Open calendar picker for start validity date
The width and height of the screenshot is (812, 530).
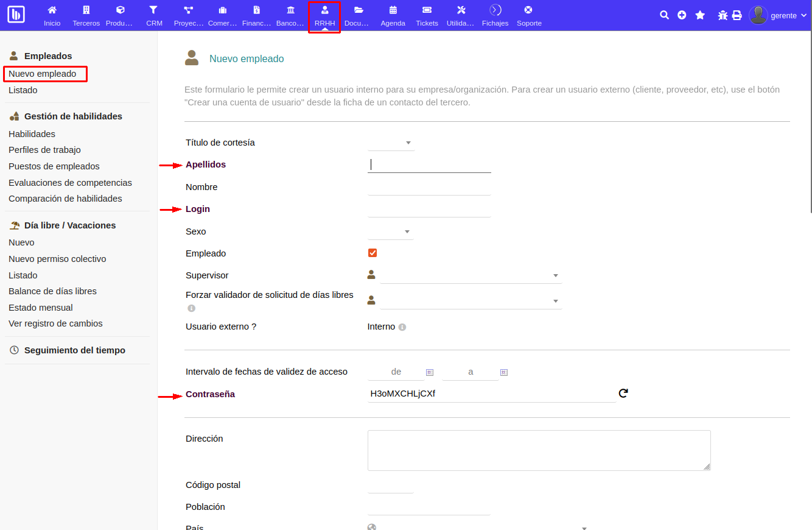429,372
